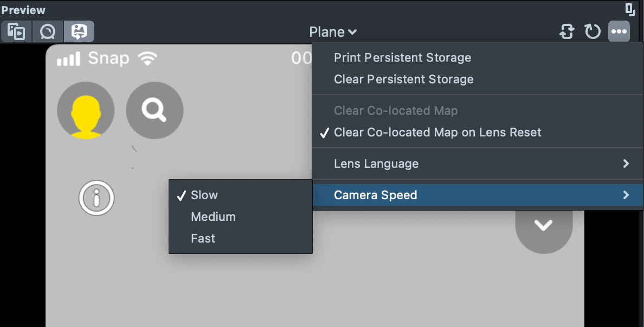Set camera speed to Fast
This screenshot has height=327, width=644.
coord(203,238)
